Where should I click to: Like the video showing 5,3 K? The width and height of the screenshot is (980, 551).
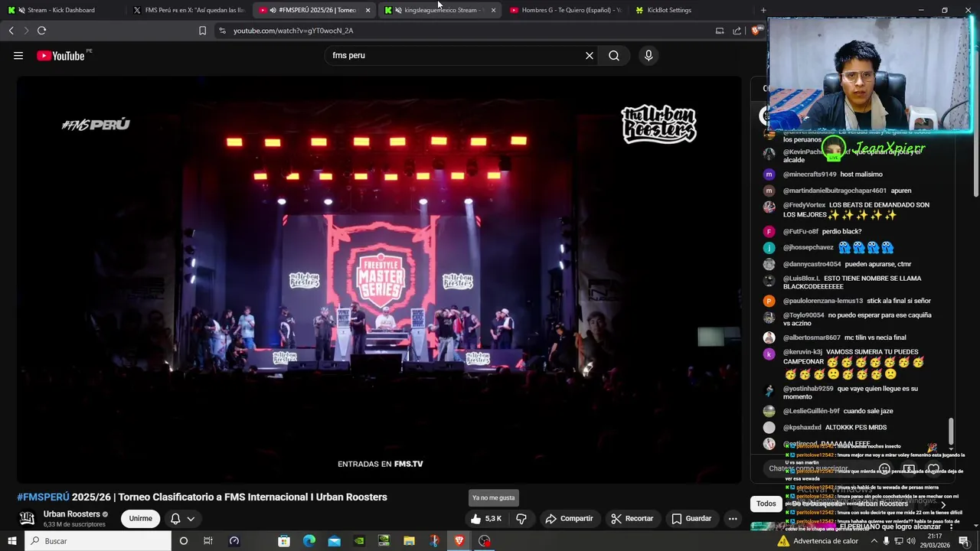click(x=487, y=518)
